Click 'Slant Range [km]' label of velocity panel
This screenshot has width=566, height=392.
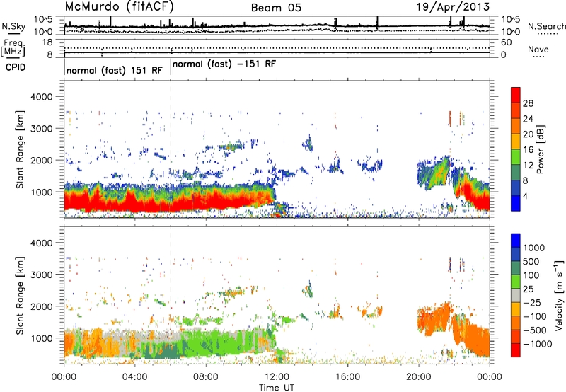pyautogui.click(x=20, y=296)
